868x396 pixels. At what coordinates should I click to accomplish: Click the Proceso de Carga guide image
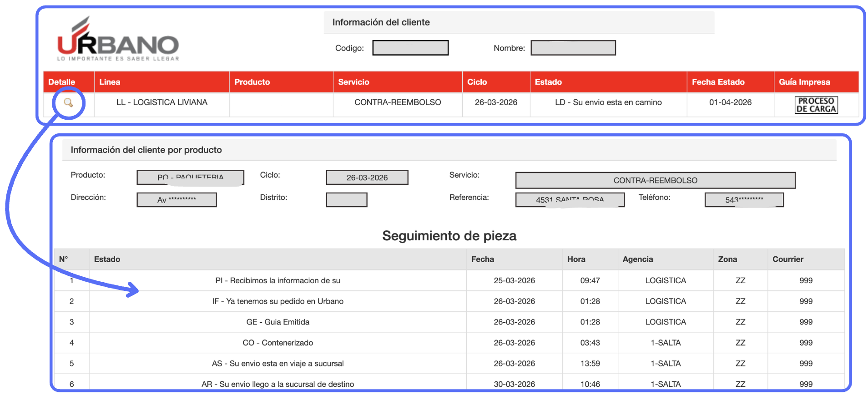(816, 105)
